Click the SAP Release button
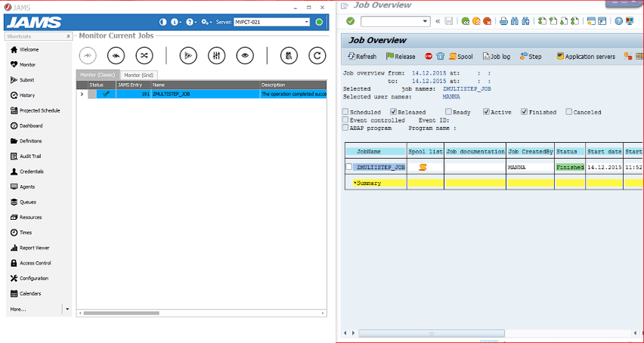644x343 pixels. pos(401,56)
